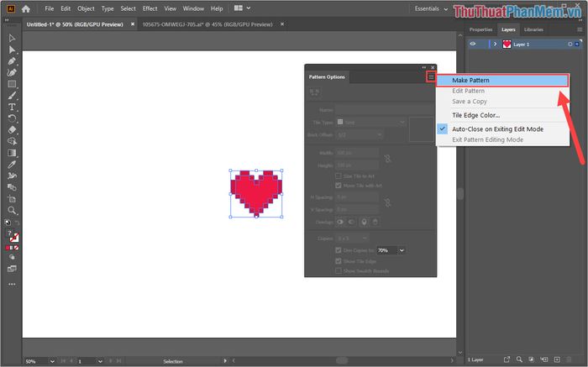Expand Layer 1 contents with the chevron
This screenshot has height=367, width=588.
[494, 44]
